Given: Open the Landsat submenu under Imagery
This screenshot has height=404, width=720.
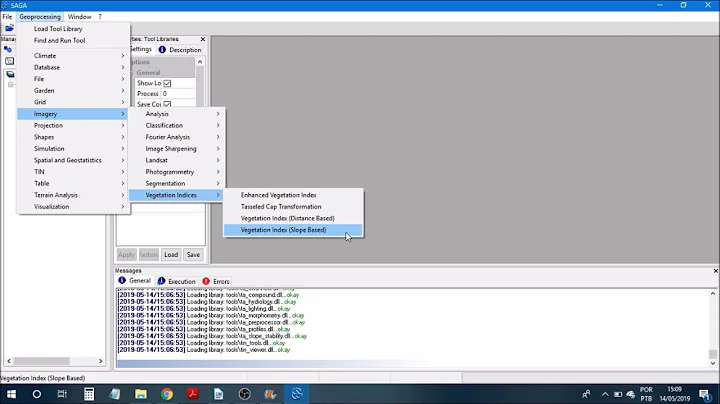Looking at the screenshot, I should coord(176,160).
